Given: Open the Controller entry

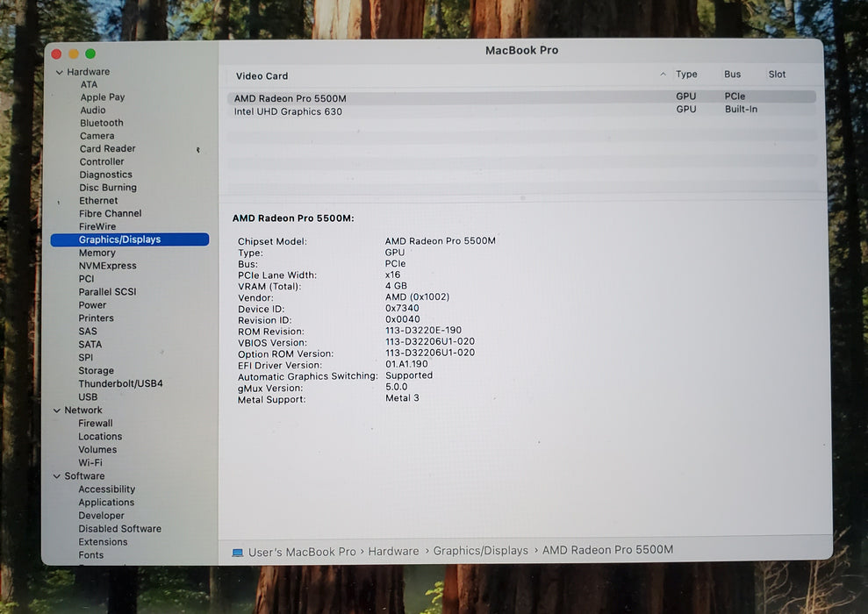Looking at the screenshot, I should (101, 162).
